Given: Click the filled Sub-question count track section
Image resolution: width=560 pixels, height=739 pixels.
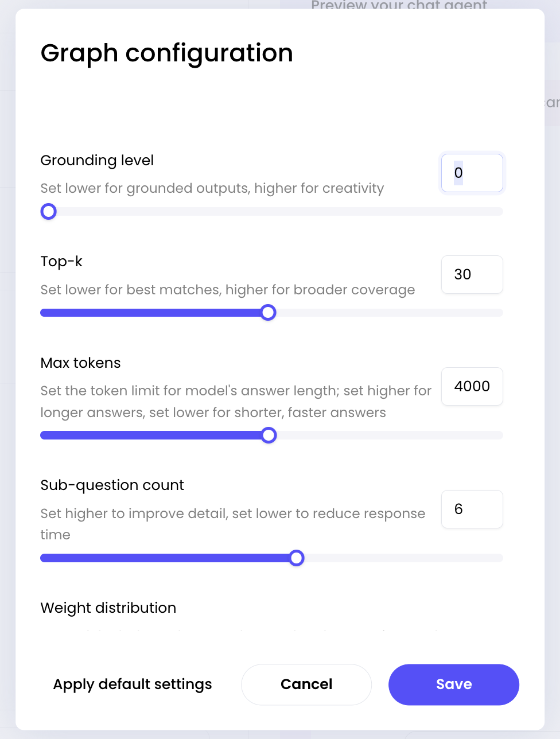Looking at the screenshot, I should 166,558.
